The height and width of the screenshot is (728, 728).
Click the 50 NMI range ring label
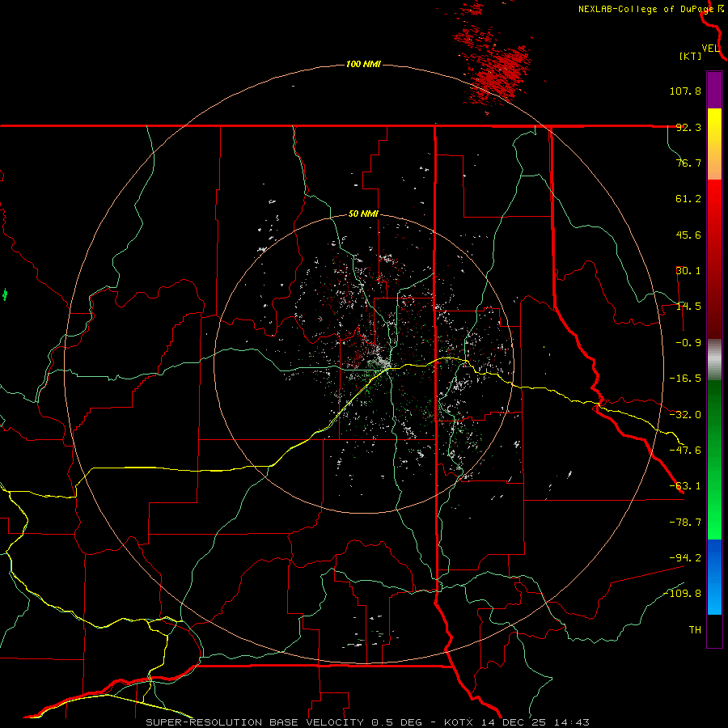(363, 214)
